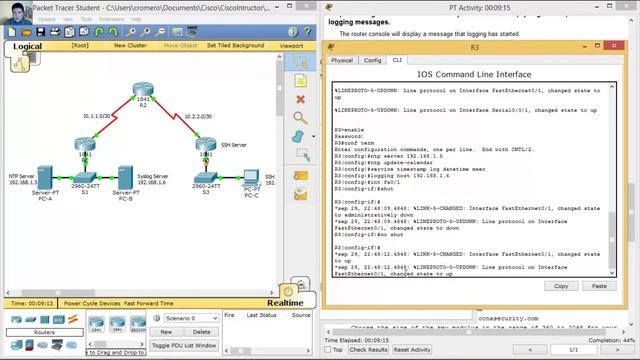Select the CLI tab in R3 window

pyautogui.click(x=397, y=60)
